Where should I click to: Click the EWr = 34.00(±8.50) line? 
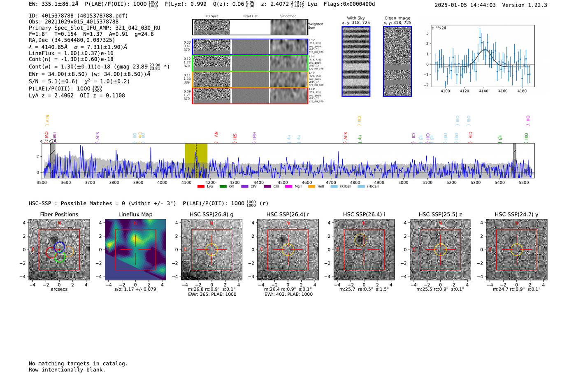(89, 74)
